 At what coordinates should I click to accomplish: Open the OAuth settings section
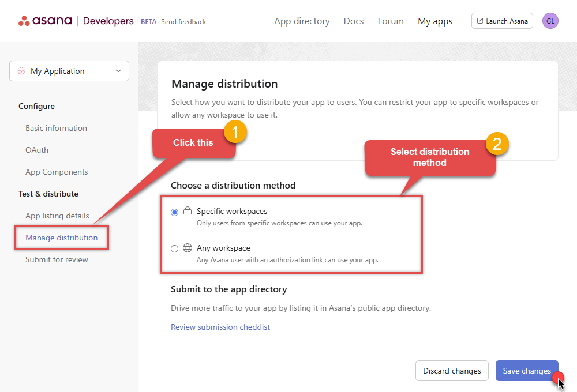pyautogui.click(x=37, y=150)
